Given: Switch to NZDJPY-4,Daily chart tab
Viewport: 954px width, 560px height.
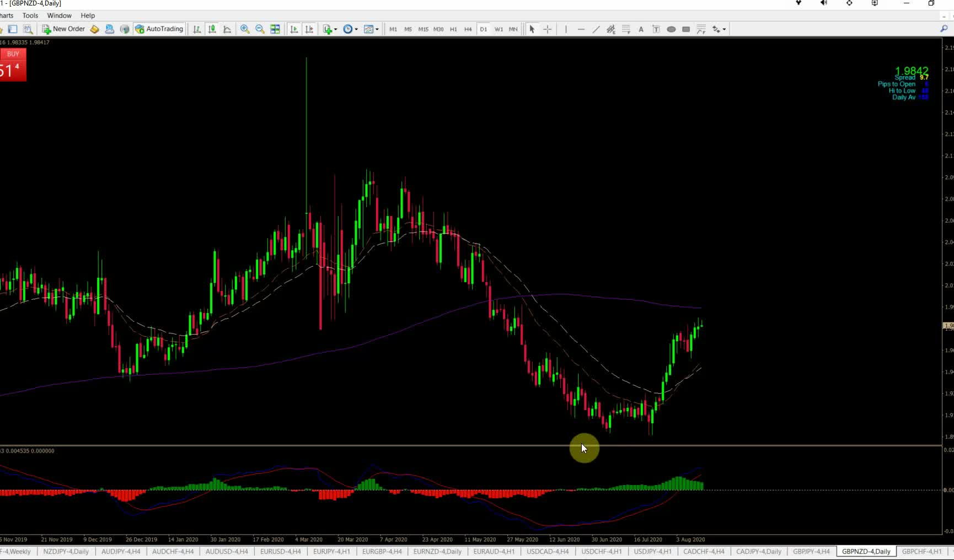Looking at the screenshot, I should [x=66, y=551].
